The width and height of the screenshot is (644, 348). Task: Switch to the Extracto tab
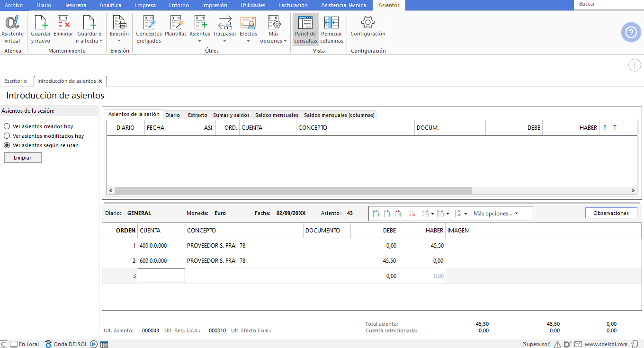point(197,115)
